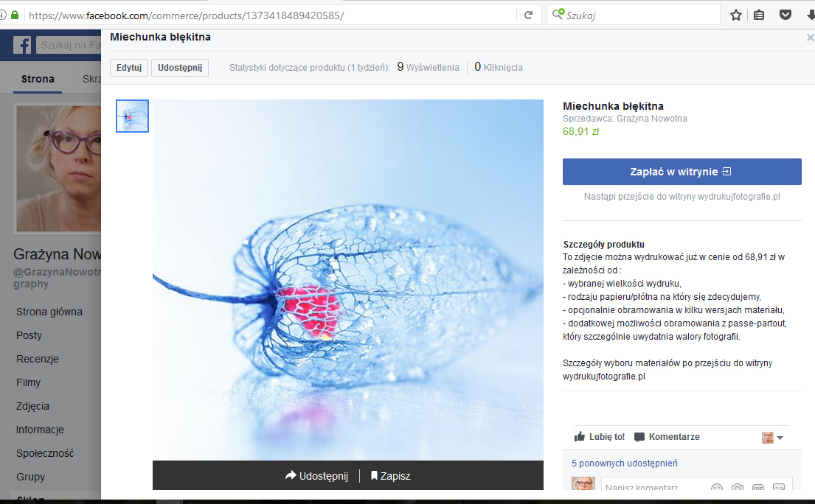
Task: Click the browser reload page icon
Action: [x=528, y=15]
